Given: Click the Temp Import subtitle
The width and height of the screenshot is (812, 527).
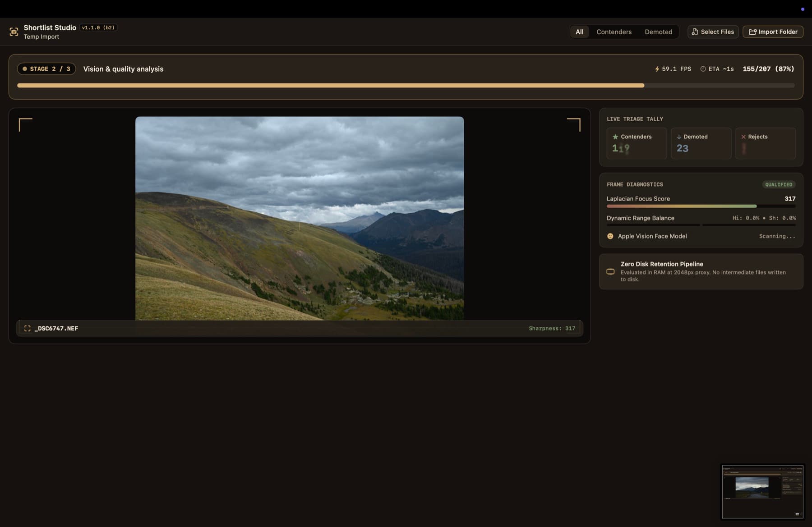Looking at the screenshot, I should (42, 37).
